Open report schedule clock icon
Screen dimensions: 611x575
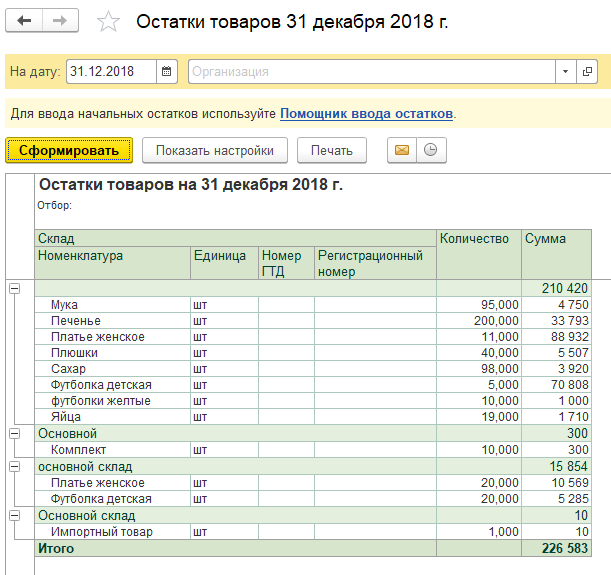[431, 151]
